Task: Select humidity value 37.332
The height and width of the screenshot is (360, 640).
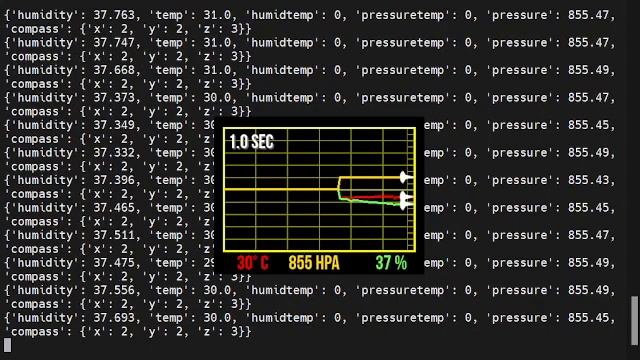Action: [x=114, y=153]
